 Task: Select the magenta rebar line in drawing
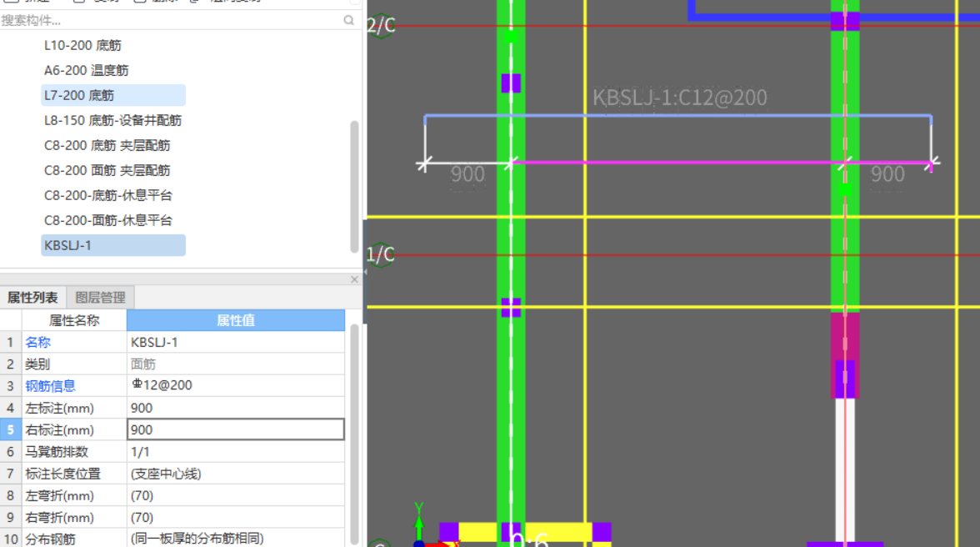click(678, 163)
